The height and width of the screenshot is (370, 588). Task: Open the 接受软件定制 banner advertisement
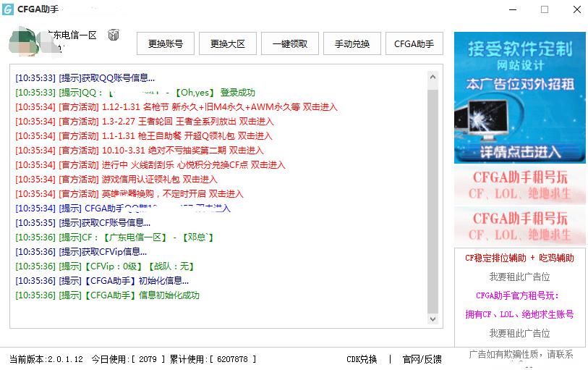tap(520, 98)
